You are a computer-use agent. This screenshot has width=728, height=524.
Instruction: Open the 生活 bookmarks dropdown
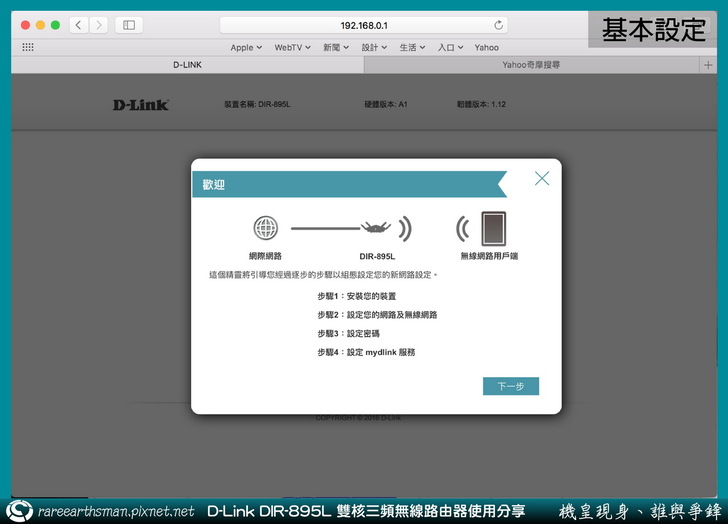coord(412,47)
